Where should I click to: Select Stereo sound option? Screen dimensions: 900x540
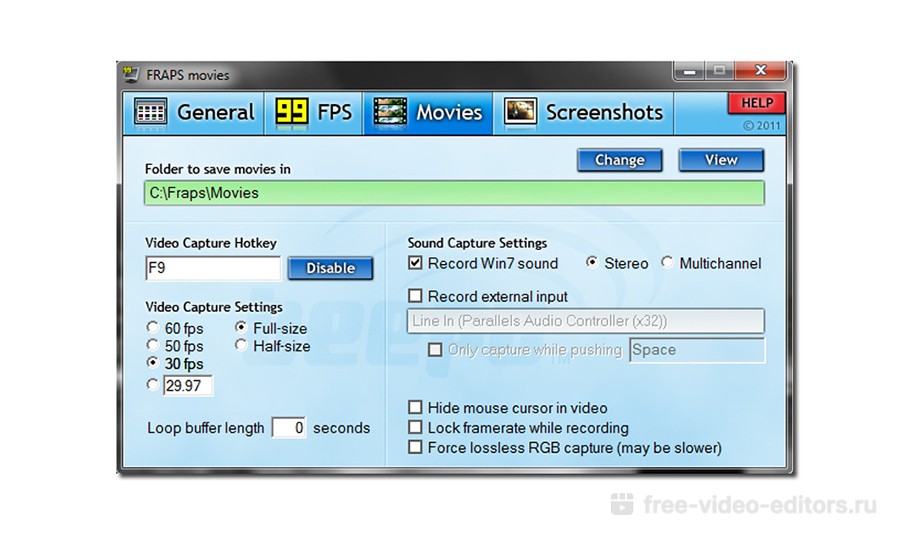coord(591,262)
